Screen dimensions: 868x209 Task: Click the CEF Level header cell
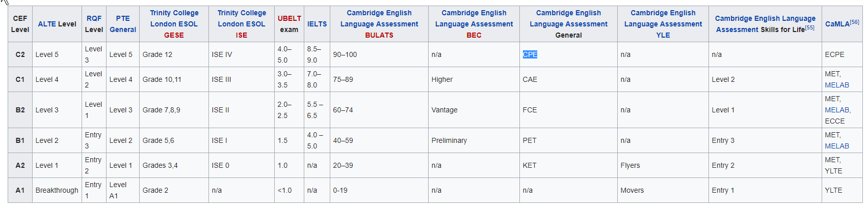(x=20, y=24)
